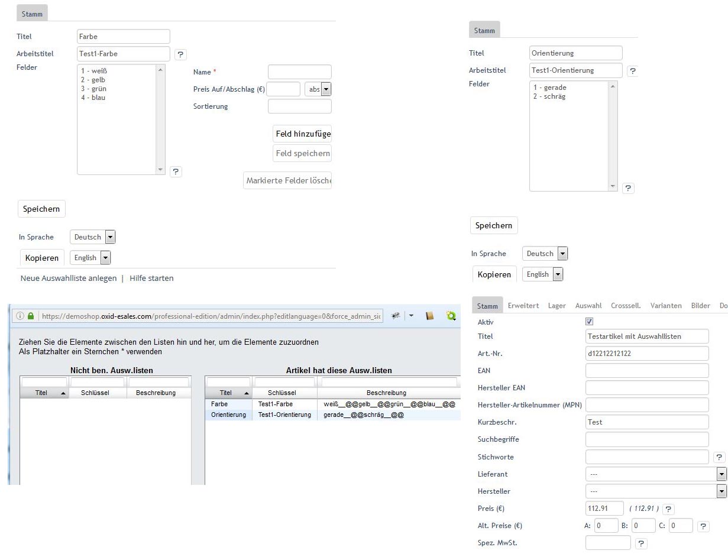
Task: Click the browser book-shaped bookmarks icon
Action: [430, 316]
